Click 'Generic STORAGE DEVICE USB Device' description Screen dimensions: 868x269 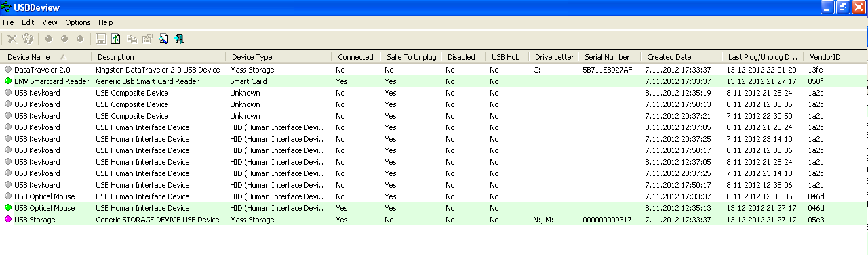coord(157,219)
